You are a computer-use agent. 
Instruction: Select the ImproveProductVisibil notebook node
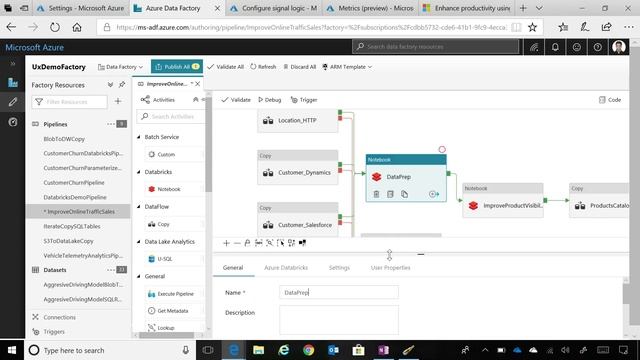pyautogui.click(x=503, y=200)
